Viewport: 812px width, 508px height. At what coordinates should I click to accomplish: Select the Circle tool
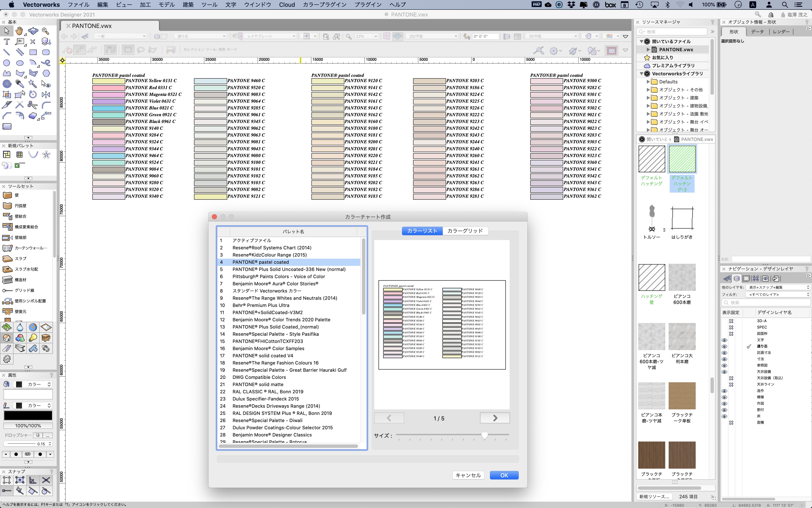[x=7, y=63]
